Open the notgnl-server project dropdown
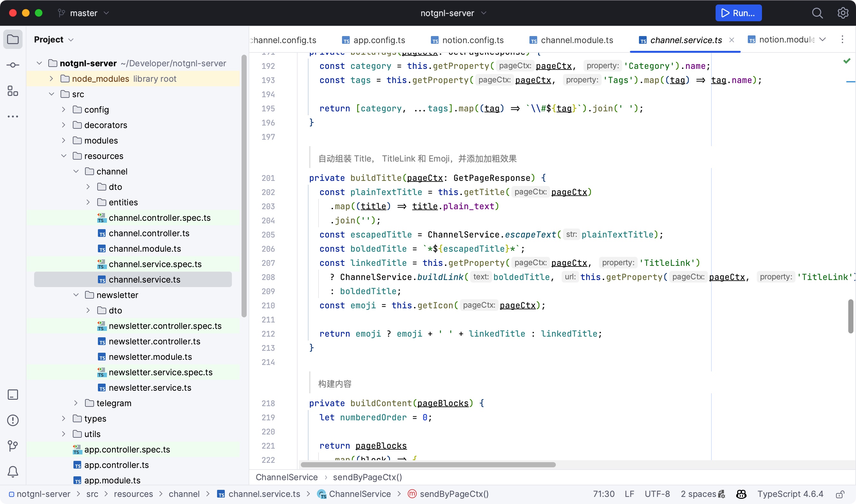 click(x=453, y=13)
